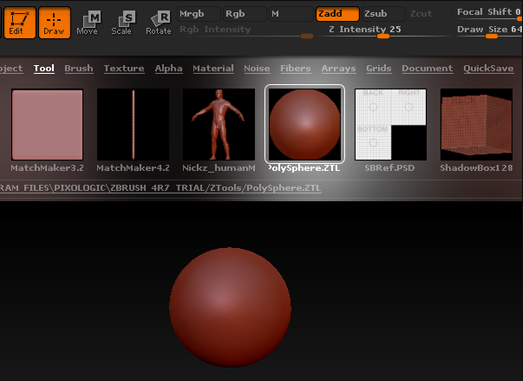Choose the Scale tool icon
Viewport: 523px width, 381px height.
pyautogui.click(x=122, y=23)
